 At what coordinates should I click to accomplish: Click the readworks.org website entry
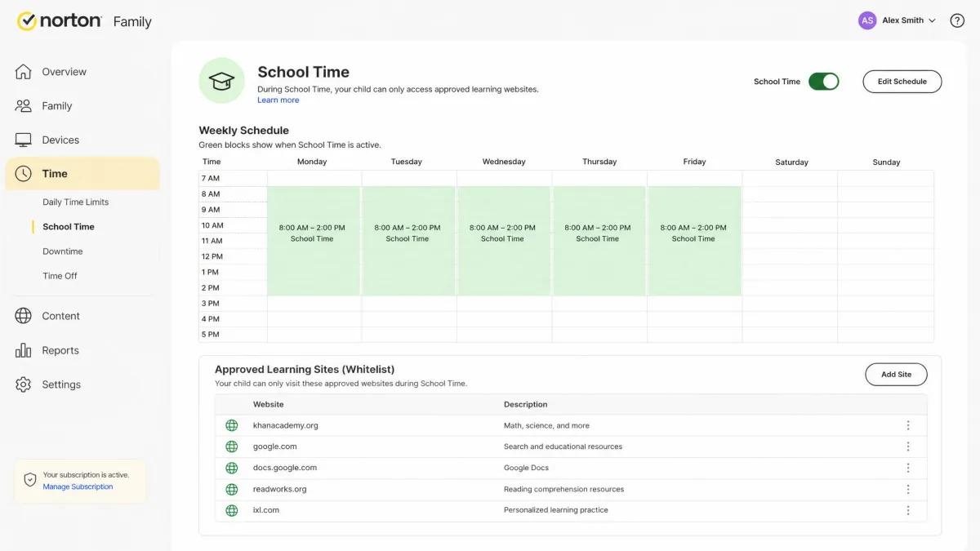coord(280,489)
